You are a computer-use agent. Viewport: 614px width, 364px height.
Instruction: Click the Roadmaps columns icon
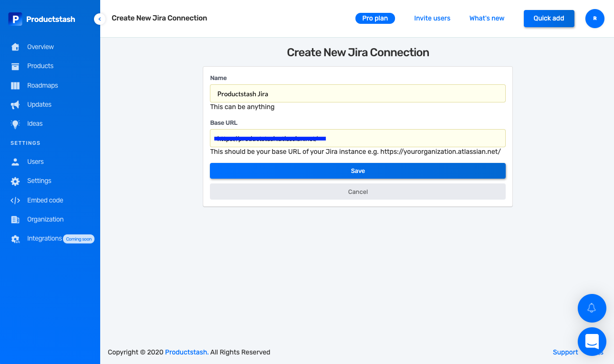coord(15,86)
